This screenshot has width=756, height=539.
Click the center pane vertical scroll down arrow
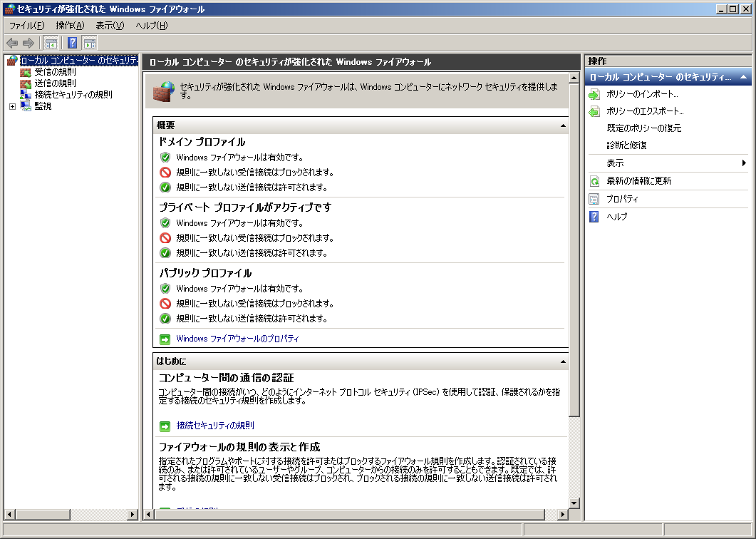(574, 503)
